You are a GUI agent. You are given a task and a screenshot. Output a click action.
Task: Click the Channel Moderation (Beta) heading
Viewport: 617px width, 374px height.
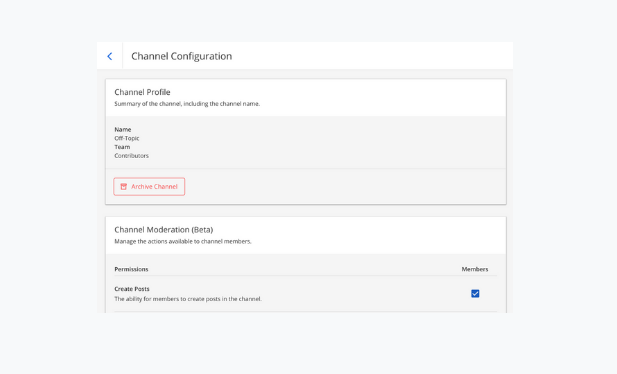[164, 230]
